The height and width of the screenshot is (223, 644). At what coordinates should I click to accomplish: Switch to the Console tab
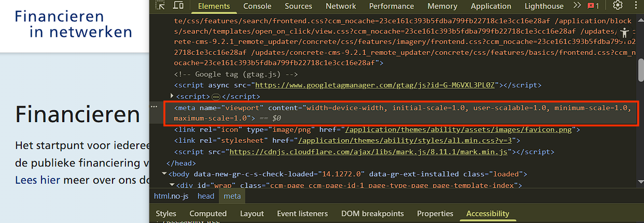(257, 6)
